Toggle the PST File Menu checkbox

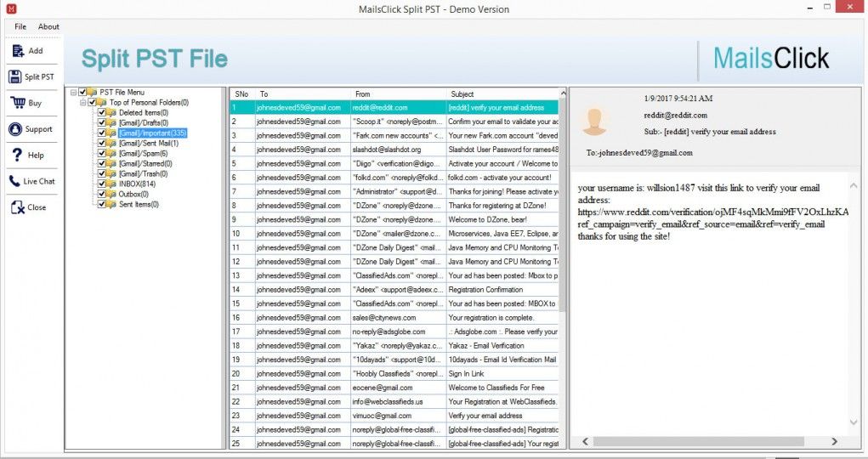[x=82, y=92]
